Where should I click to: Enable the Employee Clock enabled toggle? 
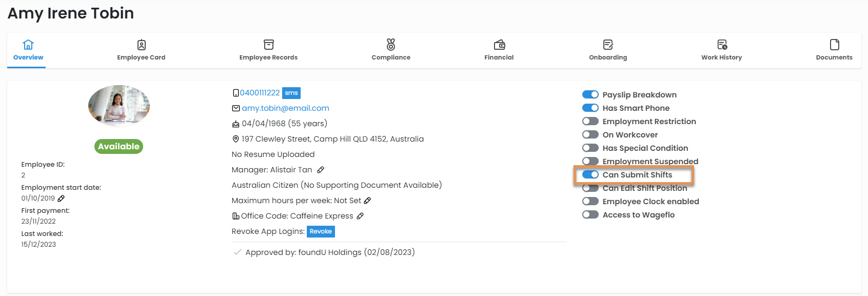point(590,201)
